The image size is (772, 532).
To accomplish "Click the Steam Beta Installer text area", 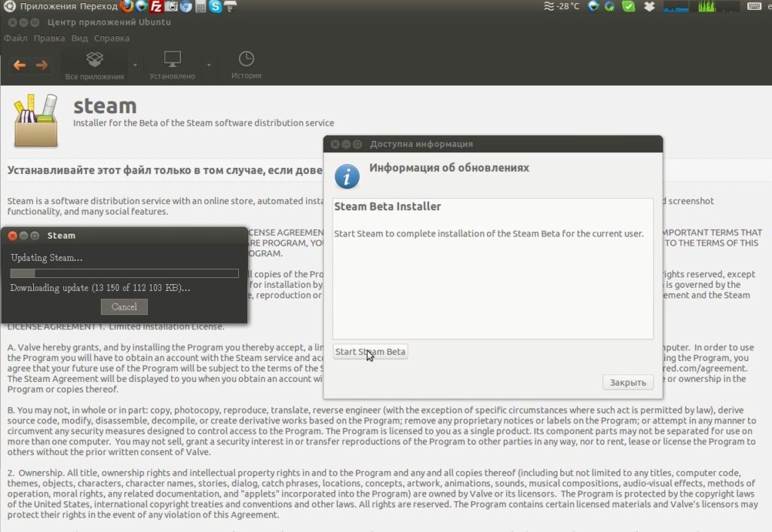I will coord(493,269).
